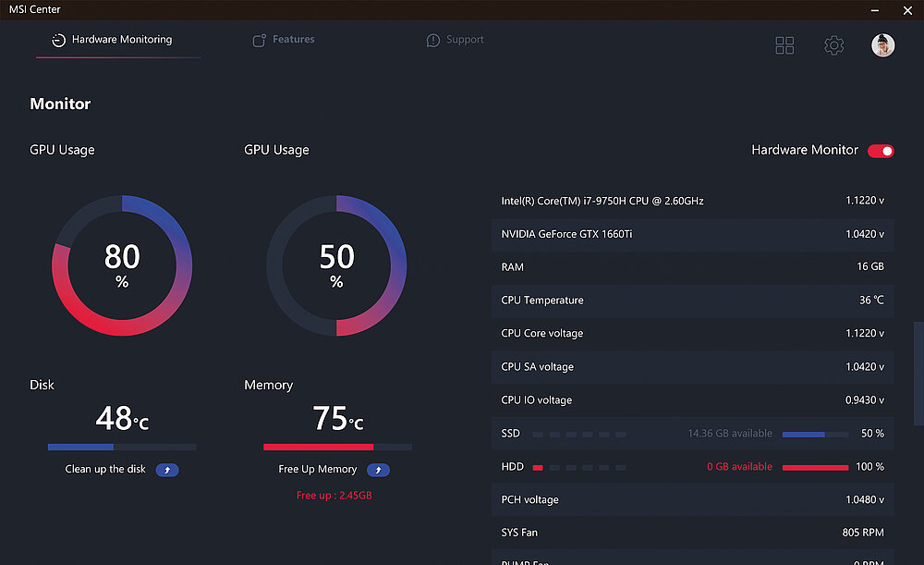Select the CPU Temperature row

tap(692, 301)
